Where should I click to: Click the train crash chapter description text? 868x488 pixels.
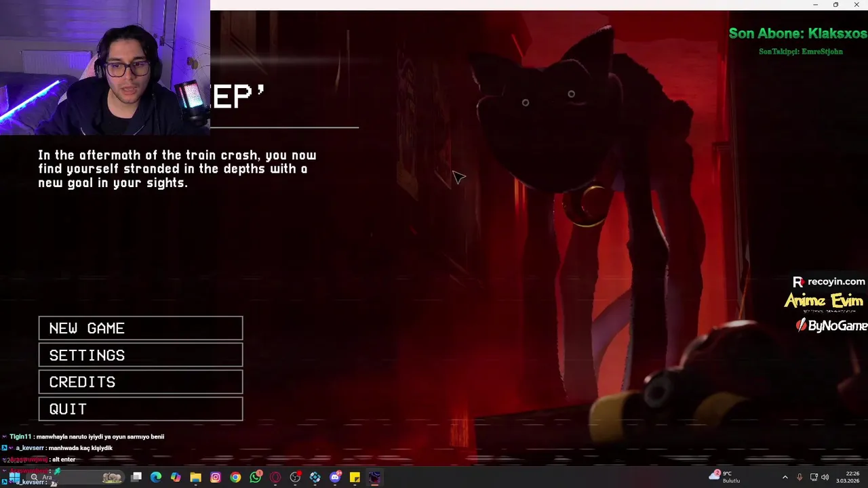pos(177,169)
